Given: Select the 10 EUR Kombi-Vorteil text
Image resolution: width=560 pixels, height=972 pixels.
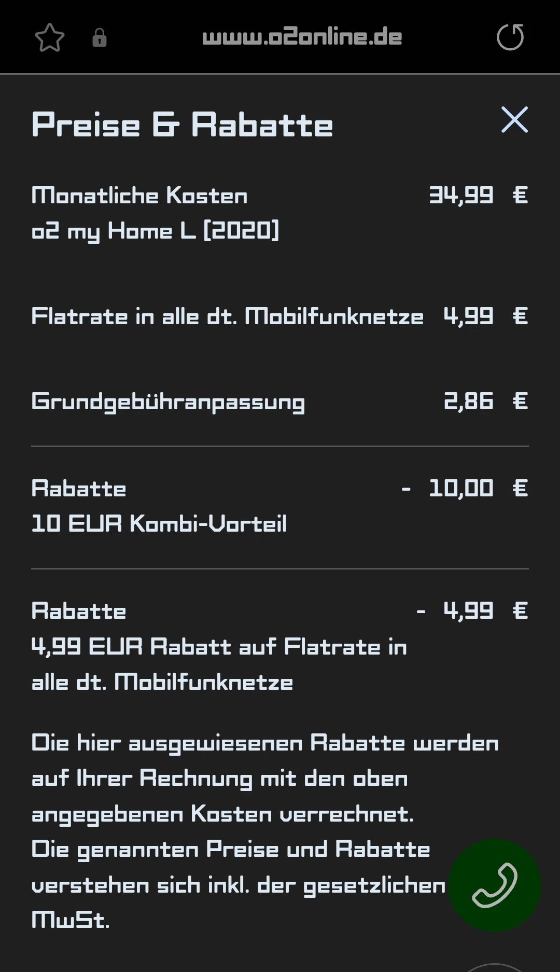Looking at the screenshot, I should (x=159, y=524).
